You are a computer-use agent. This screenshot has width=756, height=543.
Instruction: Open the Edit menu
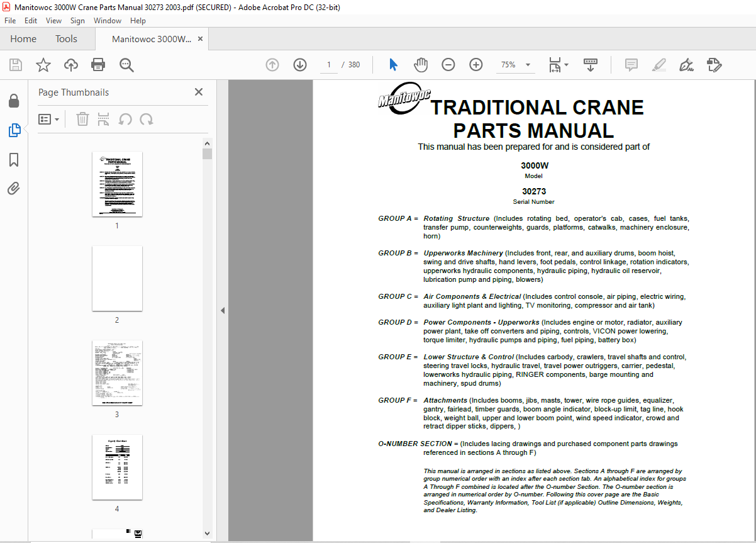coord(31,20)
